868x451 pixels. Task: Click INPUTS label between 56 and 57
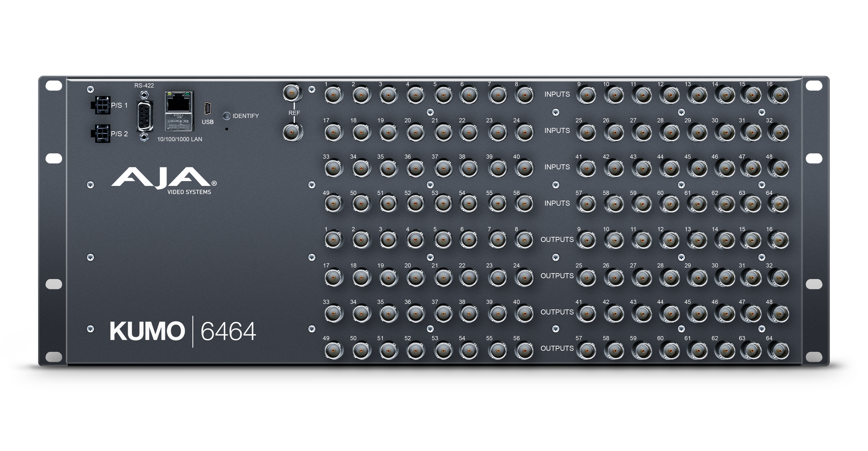point(557,203)
